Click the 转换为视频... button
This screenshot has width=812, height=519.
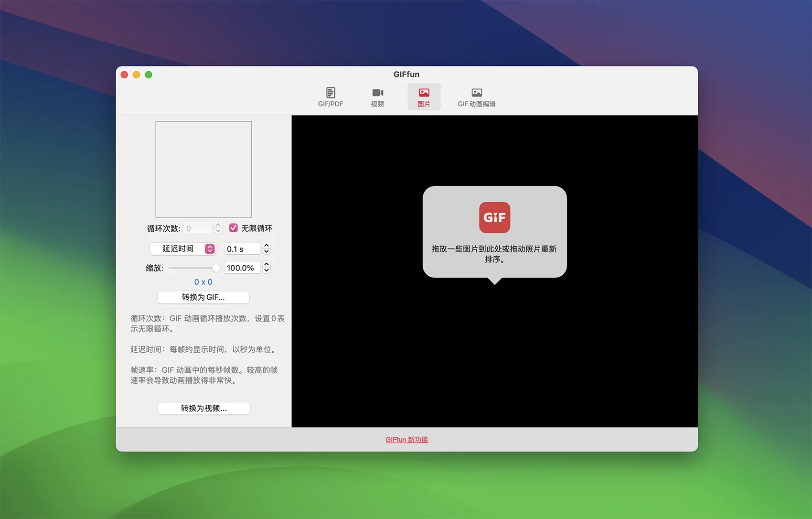coord(204,409)
